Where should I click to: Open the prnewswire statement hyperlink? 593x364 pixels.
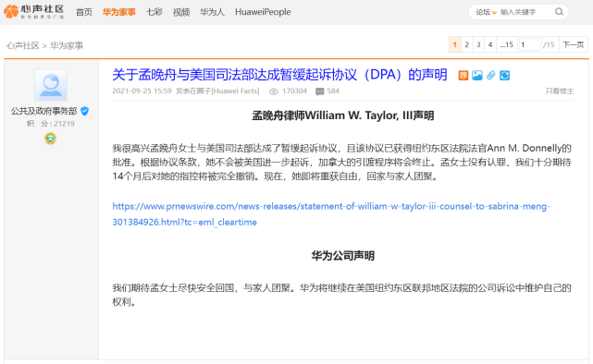pyautogui.click(x=331, y=214)
